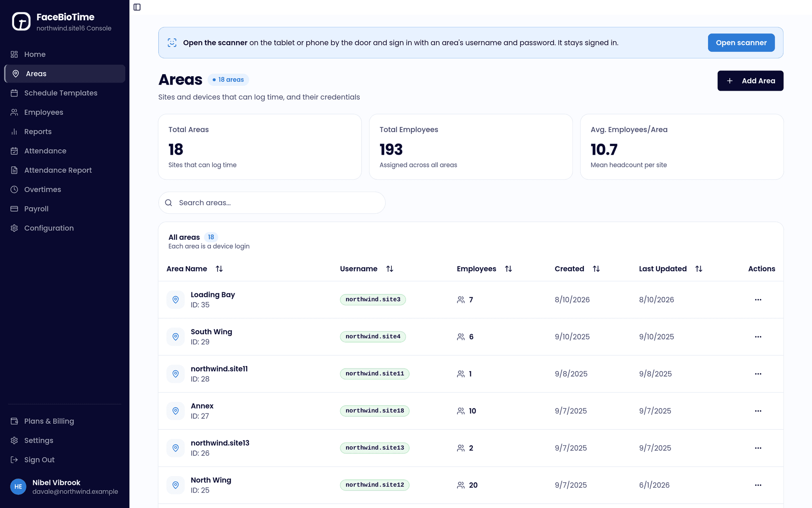Open actions menu for South Wing
This screenshot has width=812, height=508.
pyautogui.click(x=758, y=337)
